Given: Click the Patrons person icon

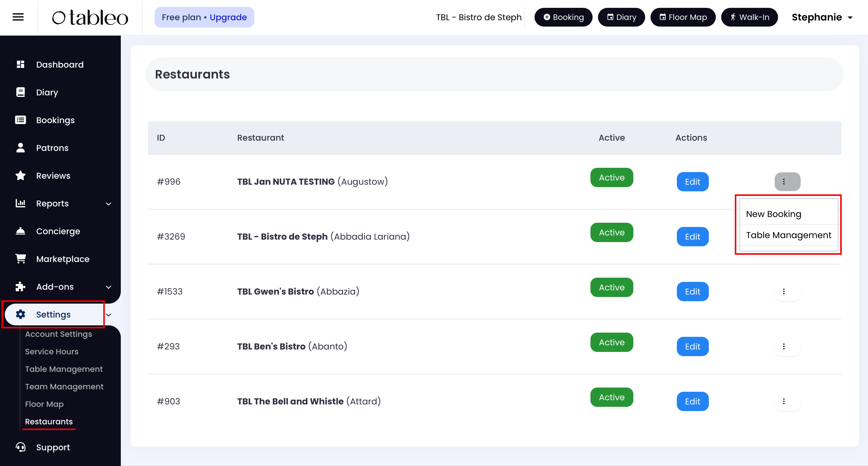Looking at the screenshot, I should tap(21, 148).
